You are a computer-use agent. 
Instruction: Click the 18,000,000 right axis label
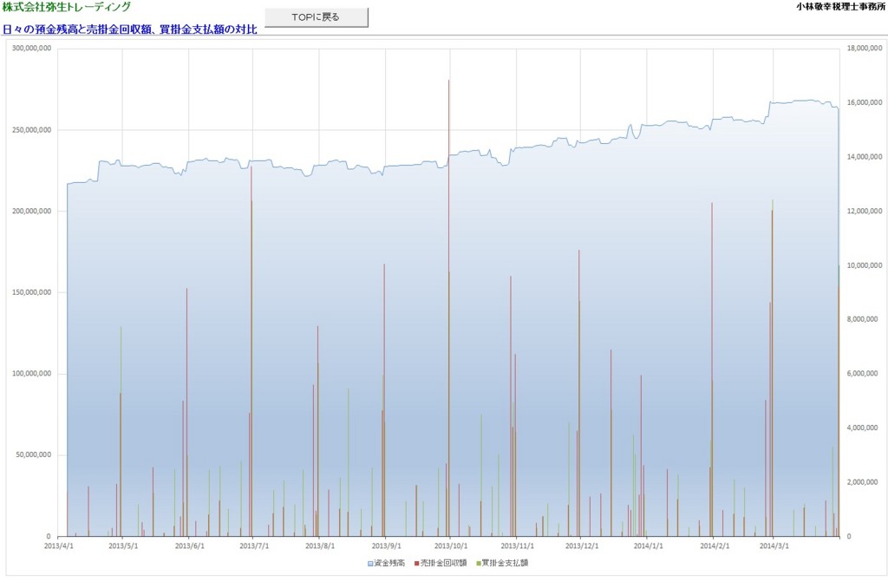tap(865, 49)
